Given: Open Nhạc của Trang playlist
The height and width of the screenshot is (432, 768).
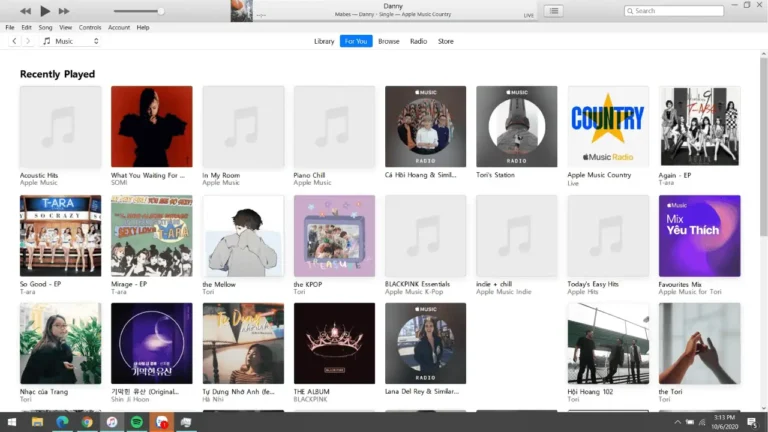Looking at the screenshot, I should point(61,343).
